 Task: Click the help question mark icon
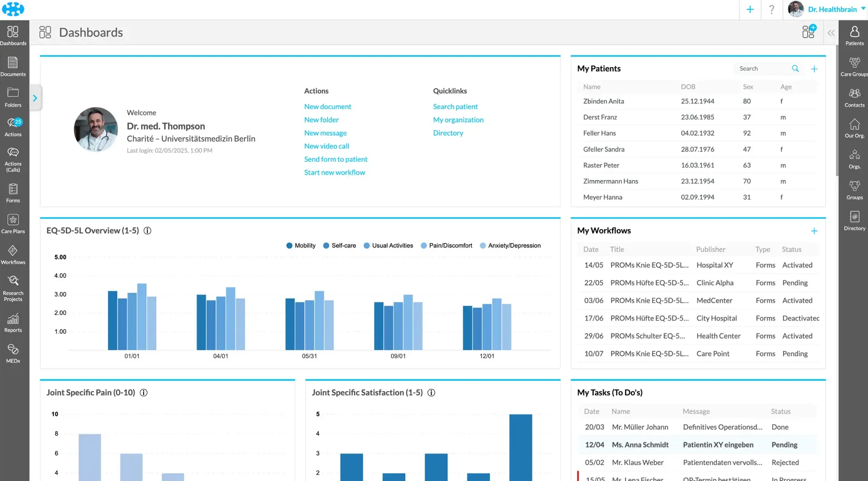pos(771,10)
